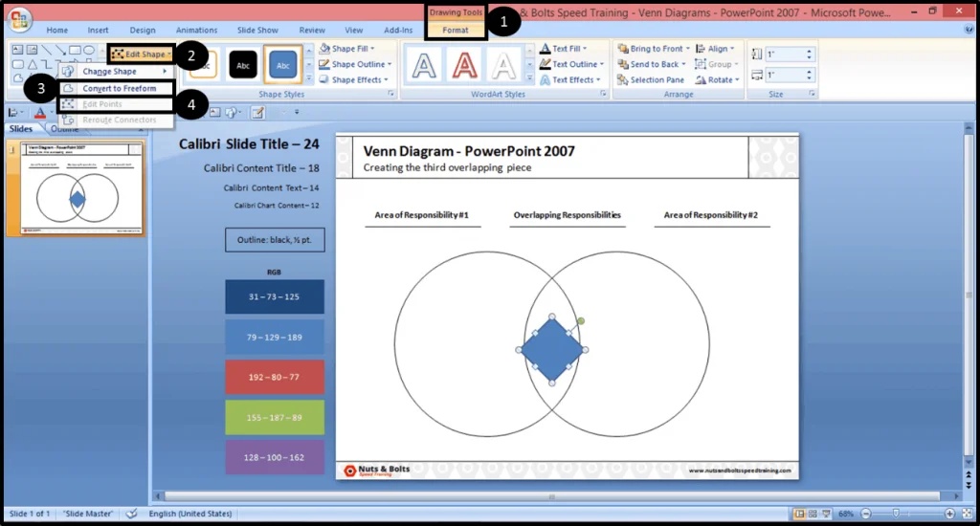980x526 pixels.
Task: Open the Shape Outline dropdown
Action: 355,64
